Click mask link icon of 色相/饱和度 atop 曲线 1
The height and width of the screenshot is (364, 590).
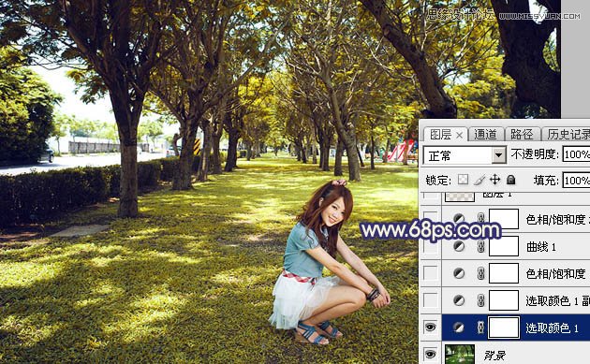480,218
